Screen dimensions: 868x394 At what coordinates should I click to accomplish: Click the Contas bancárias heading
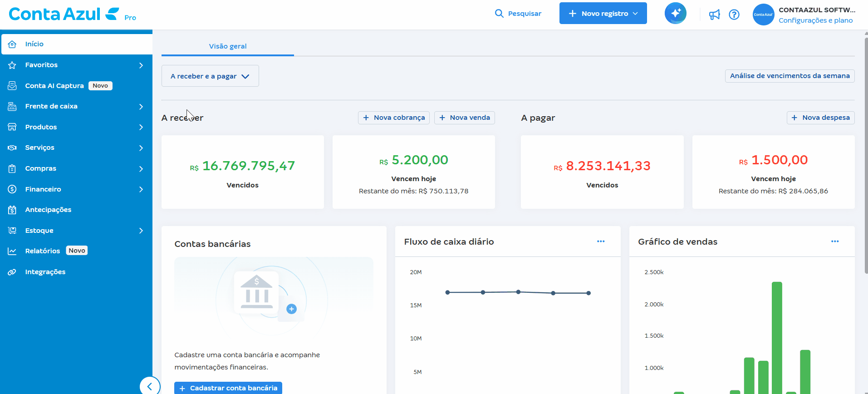212,244
